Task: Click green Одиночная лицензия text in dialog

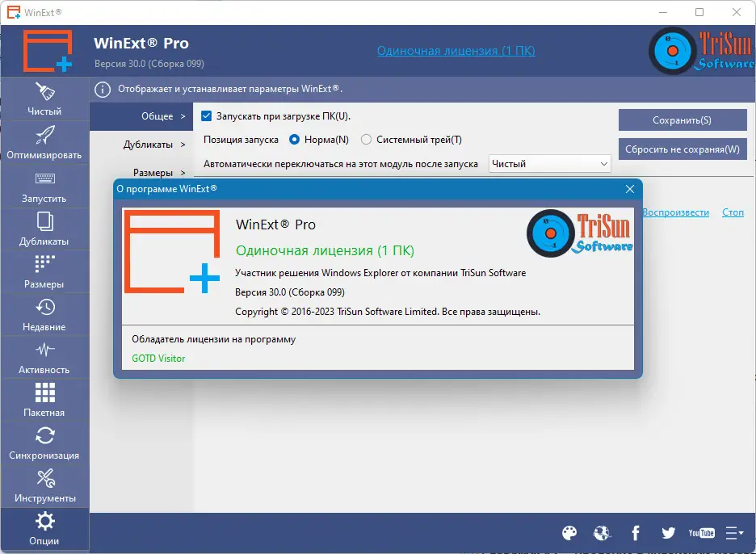Action: pos(325,250)
